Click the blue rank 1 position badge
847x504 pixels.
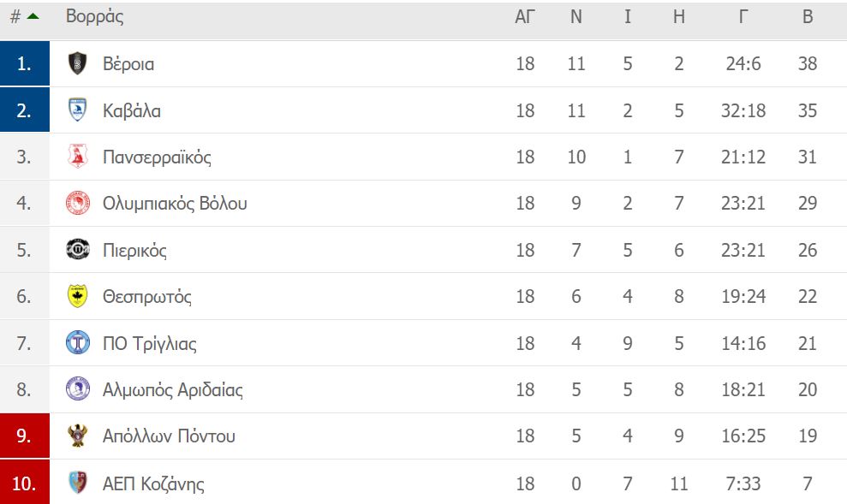[x=24, y=63]
